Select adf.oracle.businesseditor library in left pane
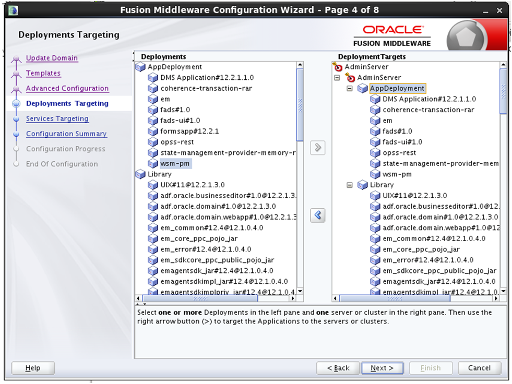This screenshot has height=384, width=512. [x=228, y=195]
